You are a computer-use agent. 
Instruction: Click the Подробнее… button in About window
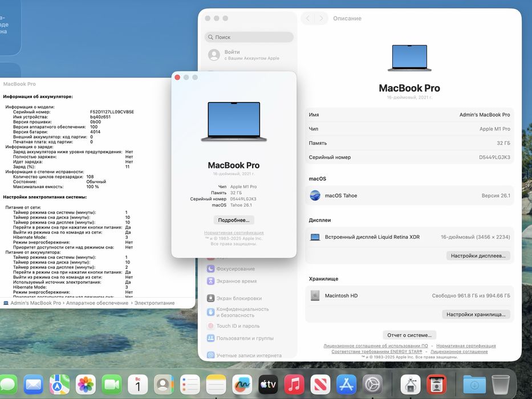[x=234, y=220]
